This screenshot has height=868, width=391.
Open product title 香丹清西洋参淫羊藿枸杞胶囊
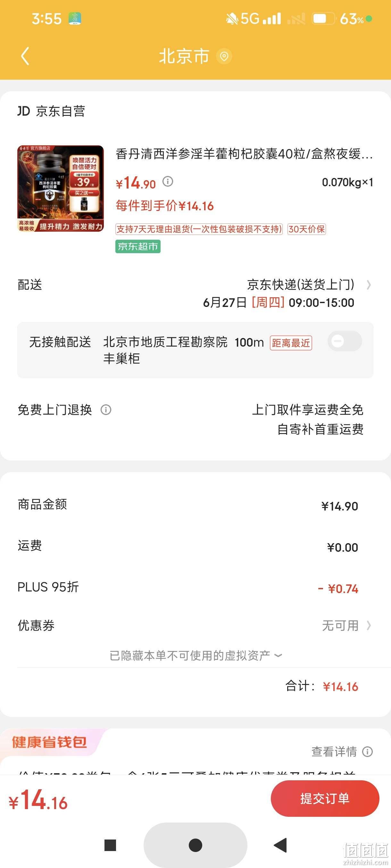(x=244, y=154)
